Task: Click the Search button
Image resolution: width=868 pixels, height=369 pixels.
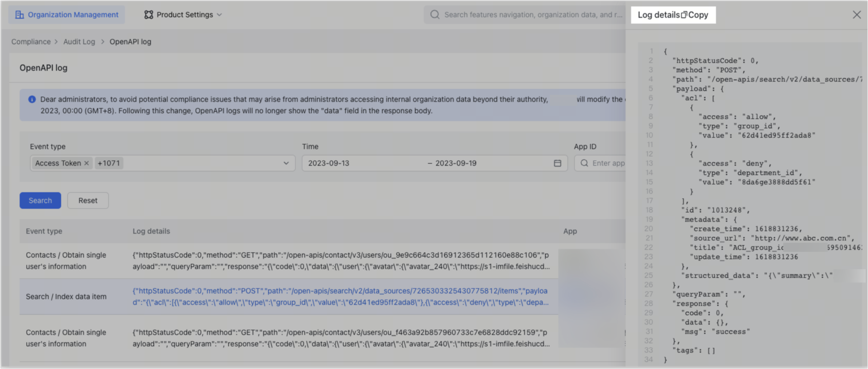Action: (40, 200)
